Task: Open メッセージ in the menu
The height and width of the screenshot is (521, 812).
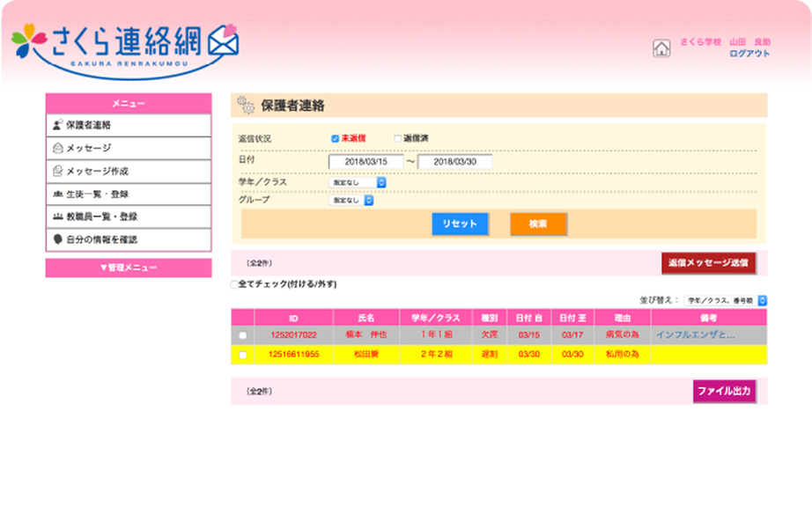Action: point(129,148)
